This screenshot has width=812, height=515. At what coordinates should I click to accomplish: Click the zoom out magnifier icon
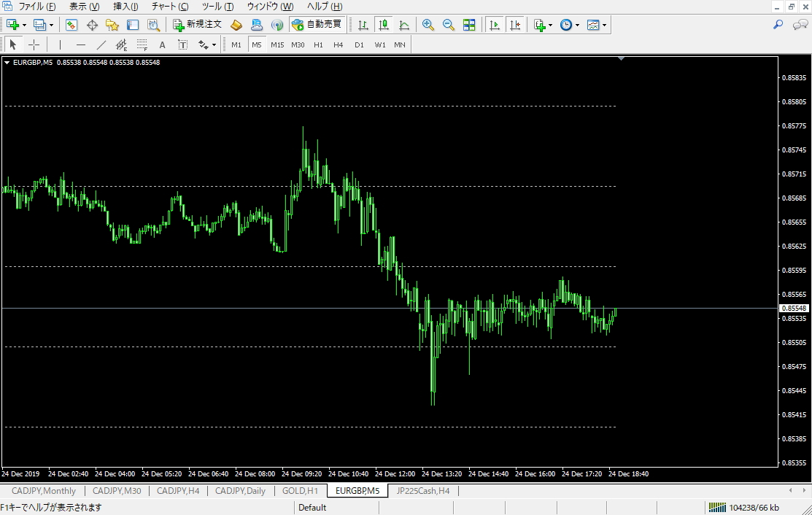click(x=449, y=25)
